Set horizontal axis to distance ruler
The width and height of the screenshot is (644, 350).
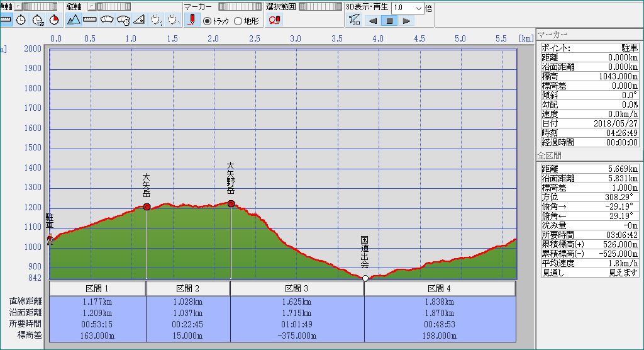pyautogui.click(x=5, y=20)
